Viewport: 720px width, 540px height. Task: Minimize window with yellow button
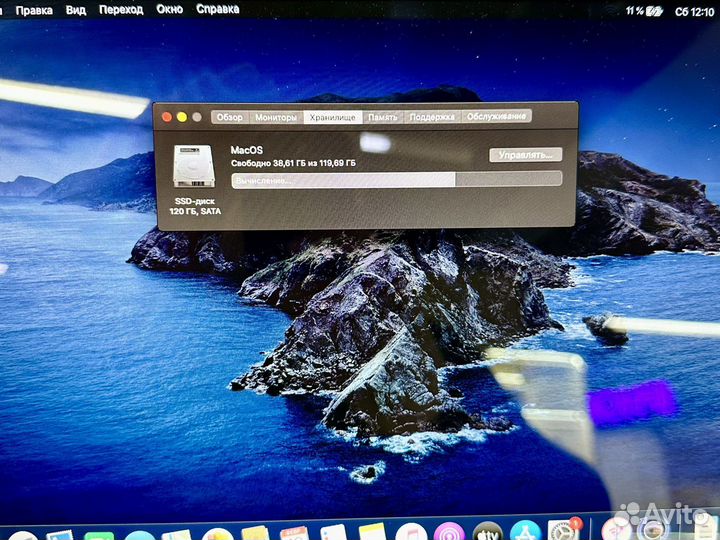(x=182, y=117)
